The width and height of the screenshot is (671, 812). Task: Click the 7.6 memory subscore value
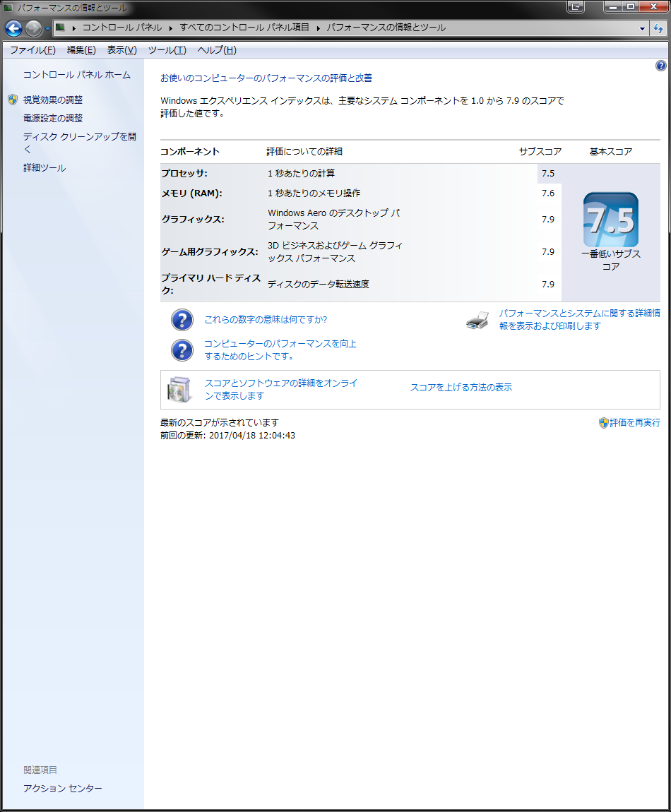tap(548, 193)
